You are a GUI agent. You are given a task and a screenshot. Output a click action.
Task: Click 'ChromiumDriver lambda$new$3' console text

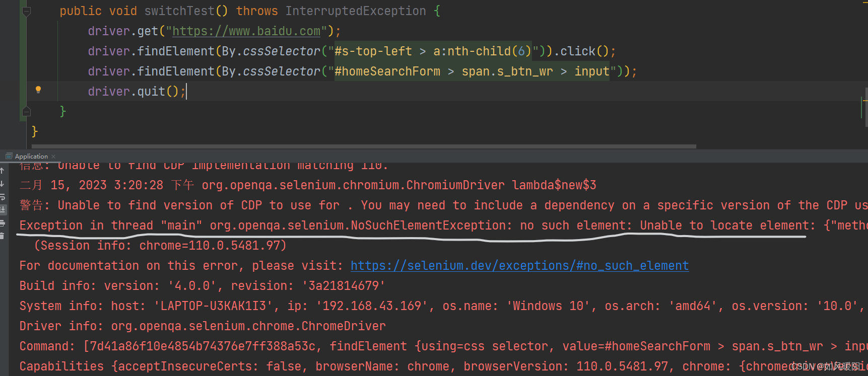pos(501,185)
